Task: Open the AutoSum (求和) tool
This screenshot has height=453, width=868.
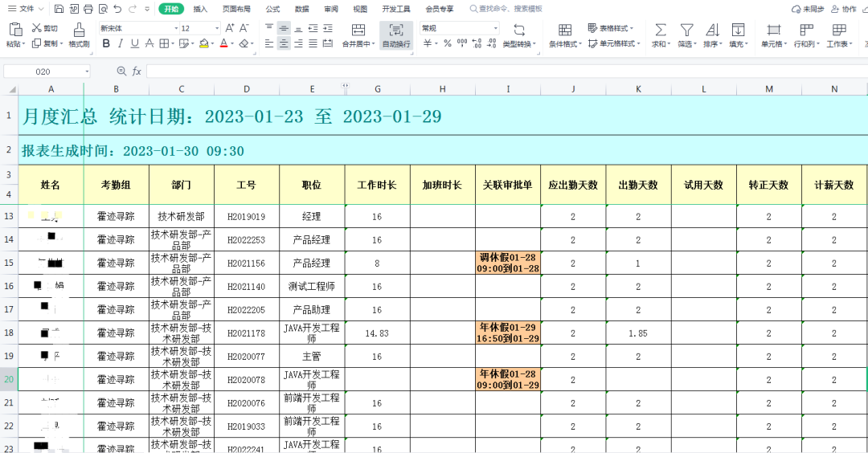Action: point(660,31)
